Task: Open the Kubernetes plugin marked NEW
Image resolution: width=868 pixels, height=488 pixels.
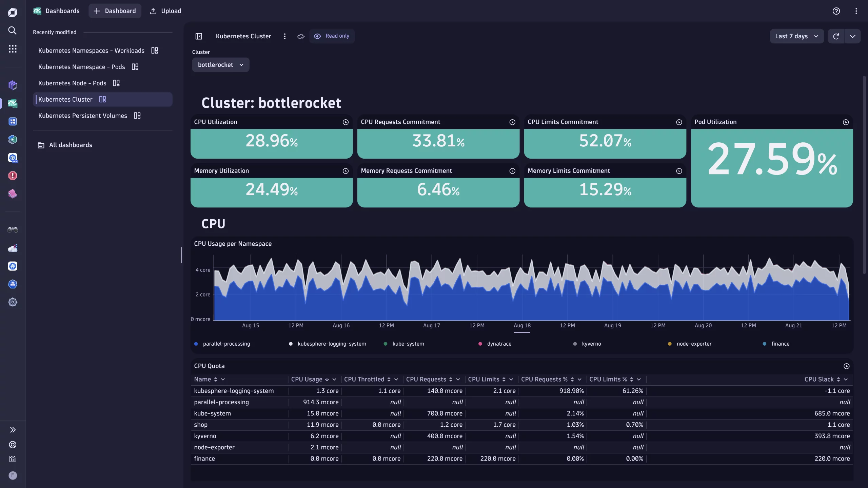Action: pos(13,158)
